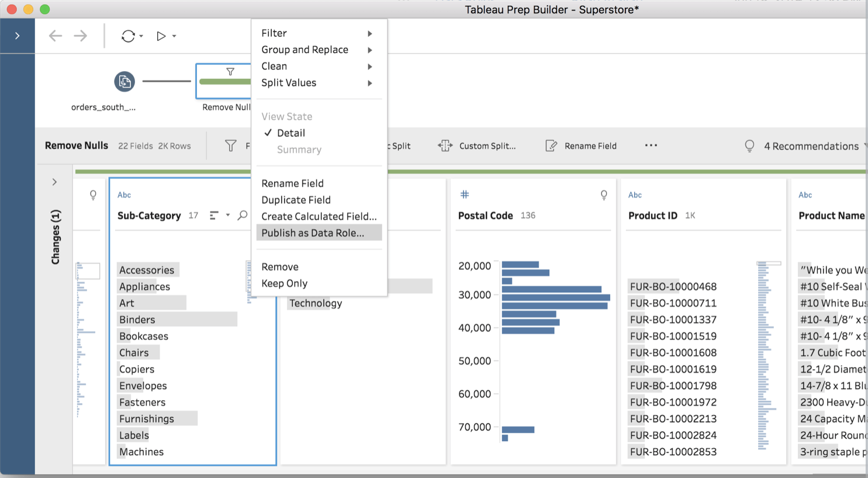The image size is (868, 478).
Task: Click the run flow play icon
Action: (161, 36)
